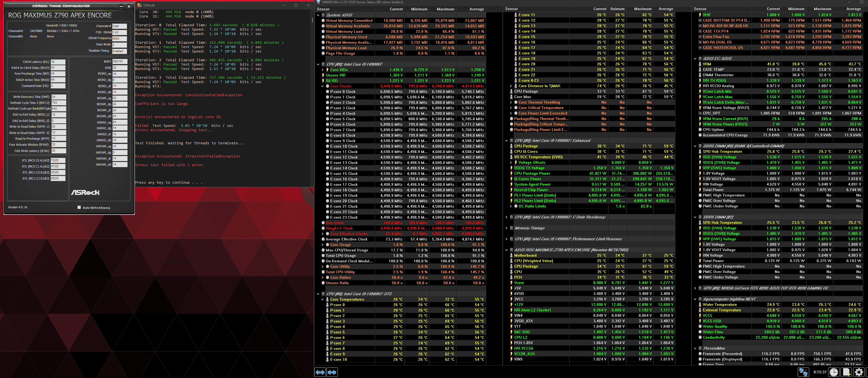Start logging with the sheet-plus icon
Image resolution: width=868 pixels, height=378 pixels.
846,372
